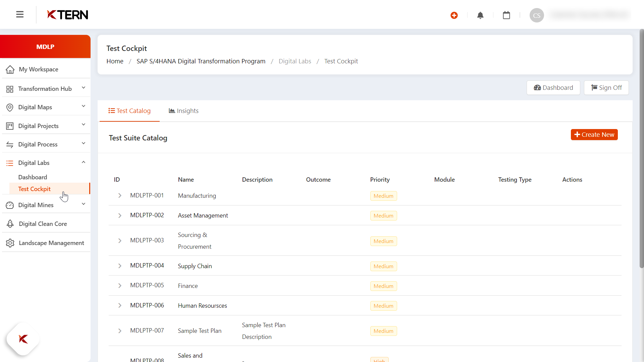Click the Create New button
644x362 pixels.
[x=594, y=134]
